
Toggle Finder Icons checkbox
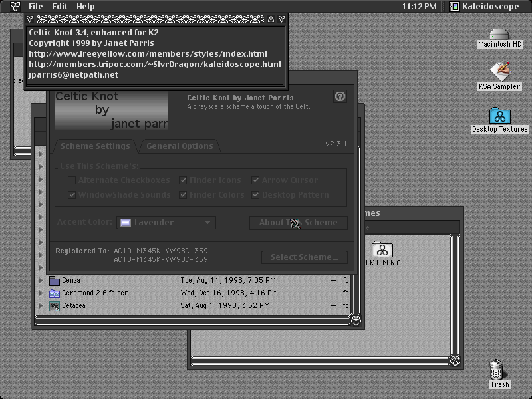(x=183, y=180)
